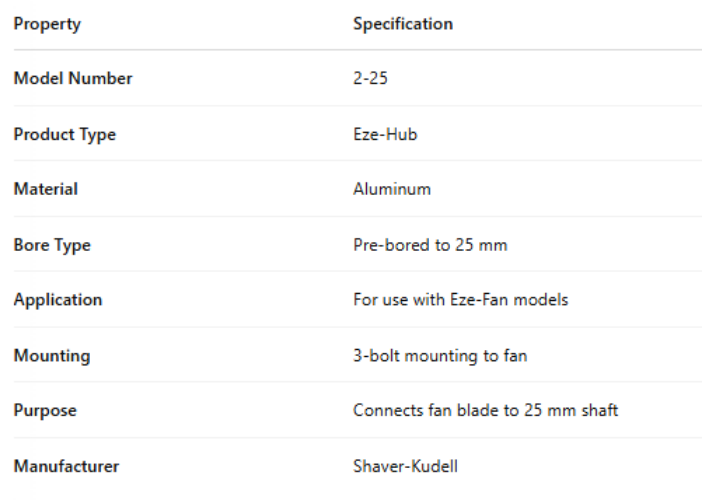Select the Bore Type label
This screenshot has height=500, width=702.
pos(52,245)
